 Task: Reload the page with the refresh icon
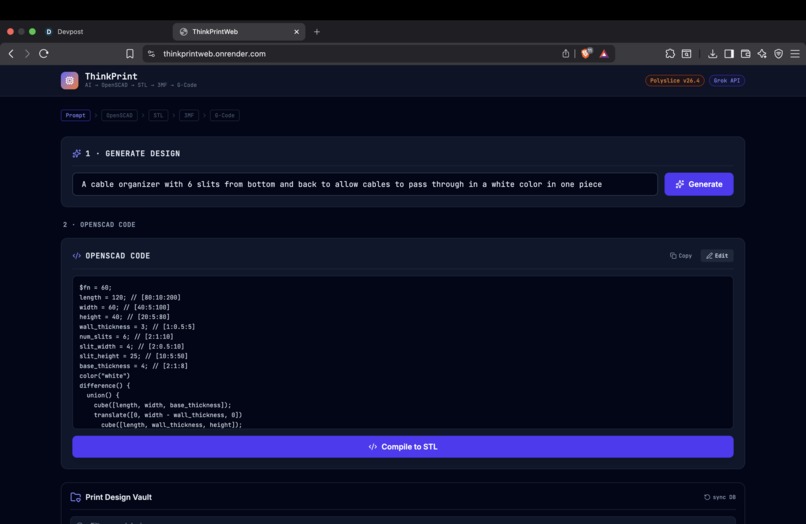click(44, 53)
